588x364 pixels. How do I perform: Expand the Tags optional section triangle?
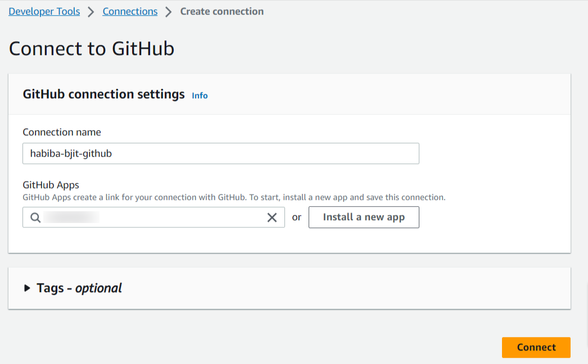coord(27,288)
